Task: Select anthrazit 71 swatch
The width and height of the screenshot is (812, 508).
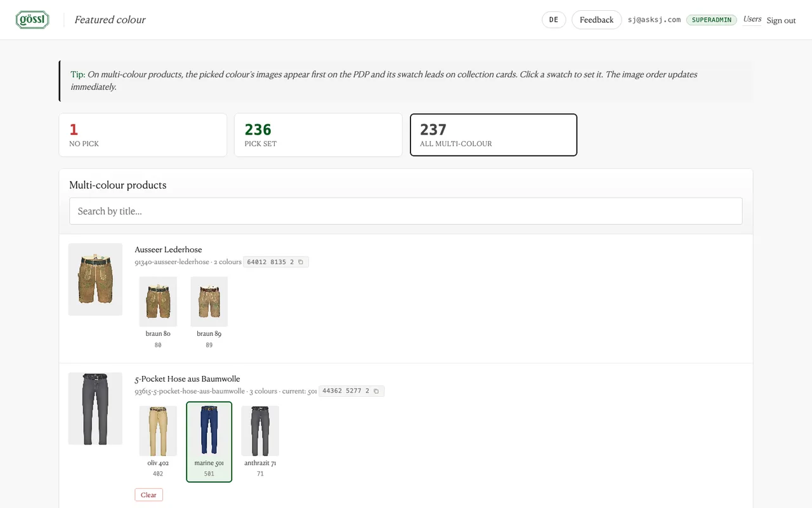Action: point(260,442)
